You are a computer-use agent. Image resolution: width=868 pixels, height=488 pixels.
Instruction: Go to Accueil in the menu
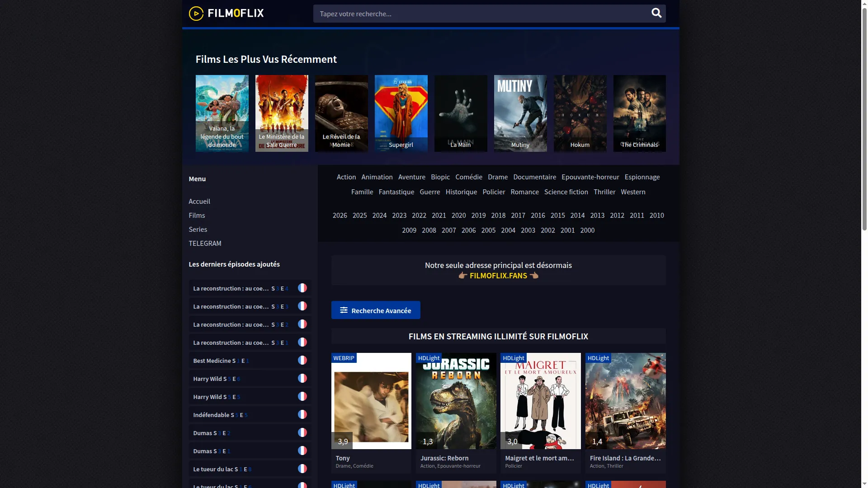click(x=199, y=201)
